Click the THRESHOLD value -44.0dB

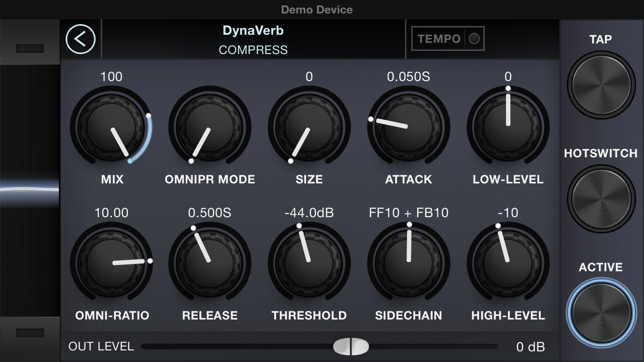309,212
